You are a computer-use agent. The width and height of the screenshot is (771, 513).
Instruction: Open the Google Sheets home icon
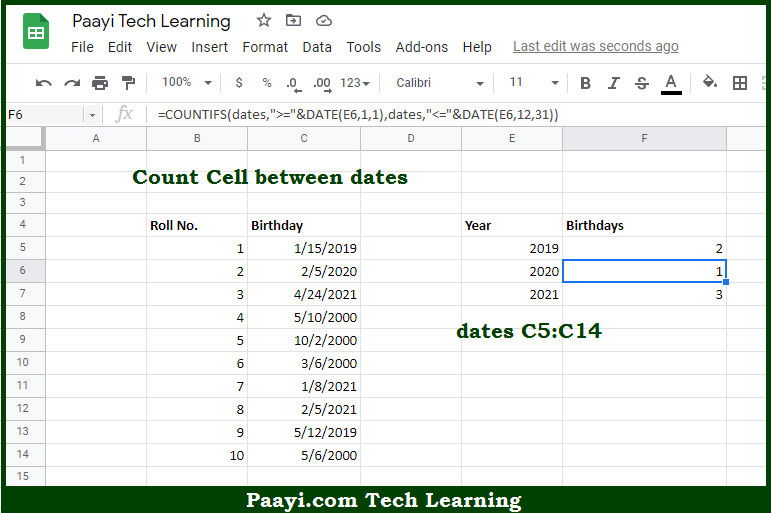coord(36,32)
